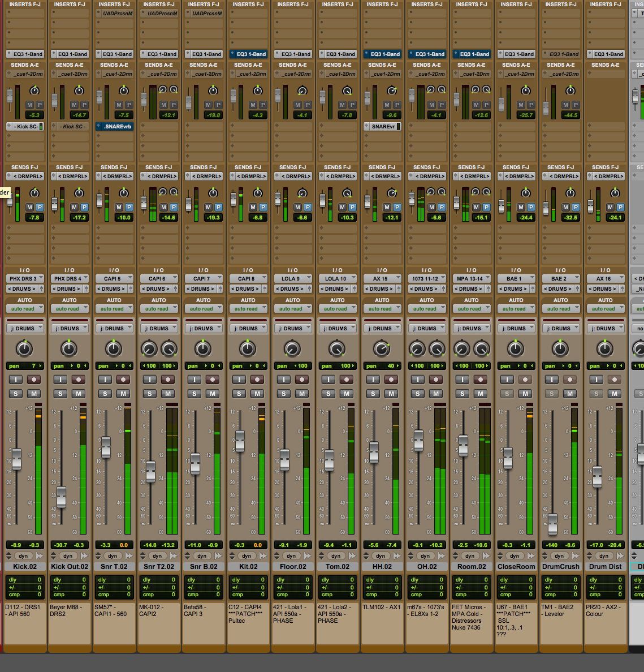Click the Room.02 comments field
The width and height of the screenshot is (644, 672).
[x=472, y=623]
